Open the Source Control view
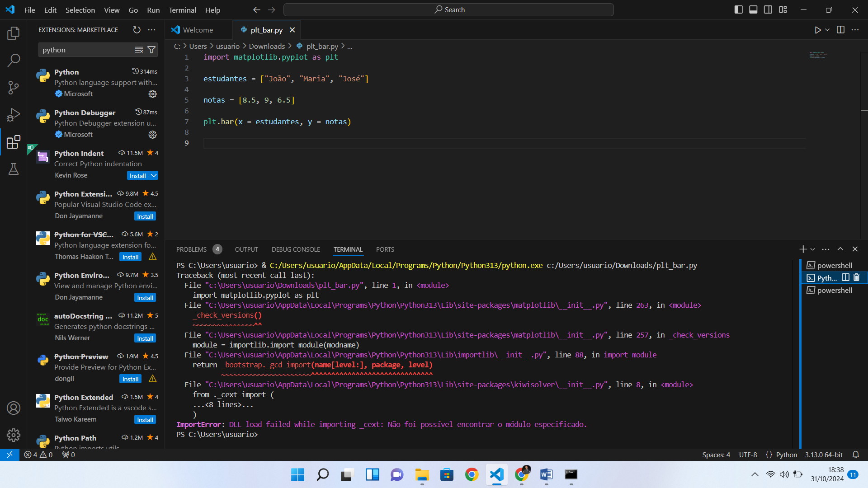The image size is (868, 488). click(x=14, y=88)
